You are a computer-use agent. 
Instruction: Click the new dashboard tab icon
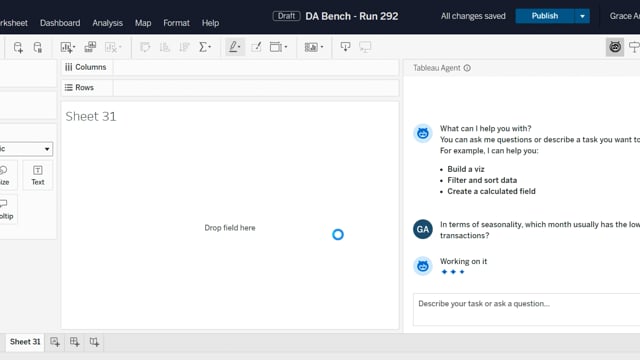point(74,342)
